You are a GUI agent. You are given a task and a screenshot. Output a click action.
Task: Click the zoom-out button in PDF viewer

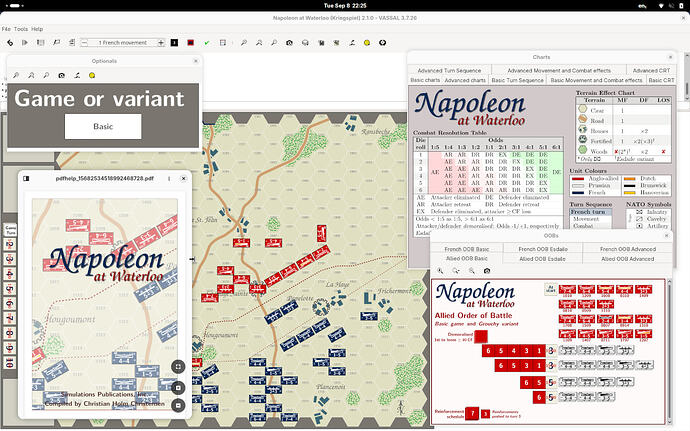tap(178, 405)
